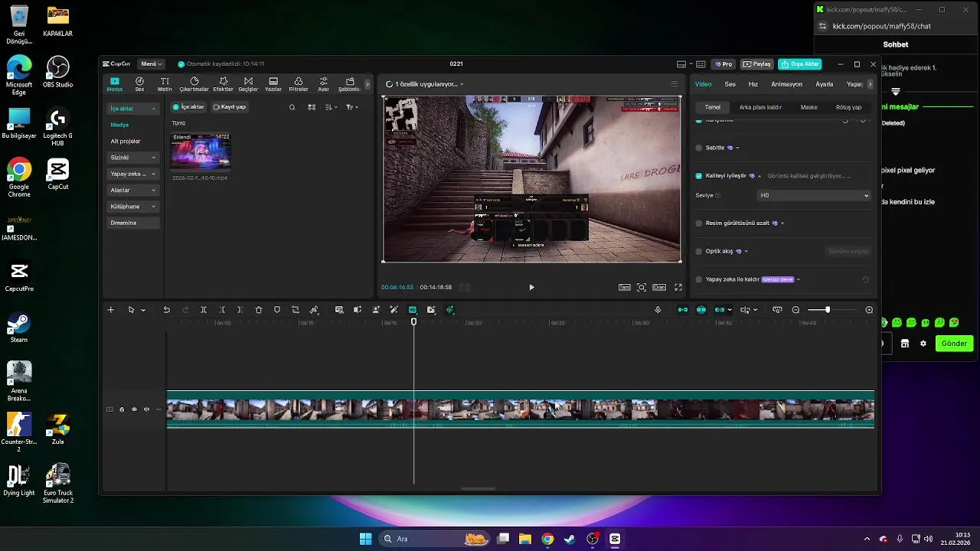The height and width of the screenshot is (551, 980).
Task: Uncheck the Kaliteyi iyileştir checkbox
Action: (x=698, y=176)
